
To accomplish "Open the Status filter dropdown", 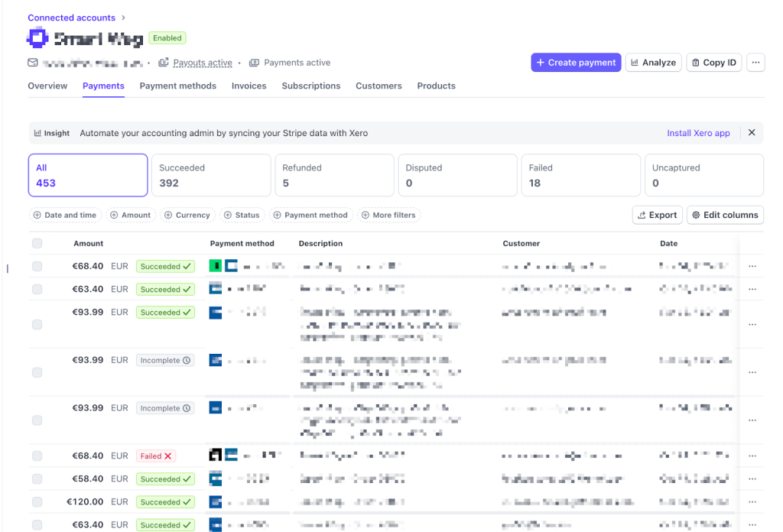I will coord(242,216).
